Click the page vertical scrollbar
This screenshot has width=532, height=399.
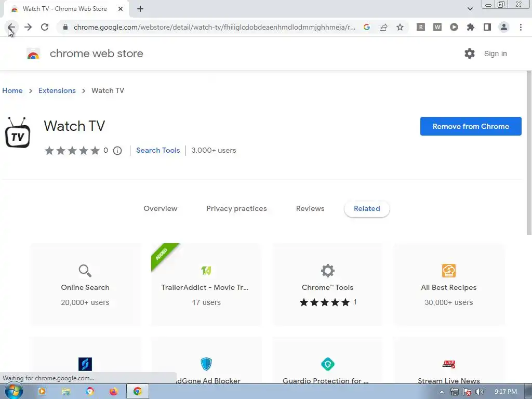pyautogui.click(x=529, y=153)
